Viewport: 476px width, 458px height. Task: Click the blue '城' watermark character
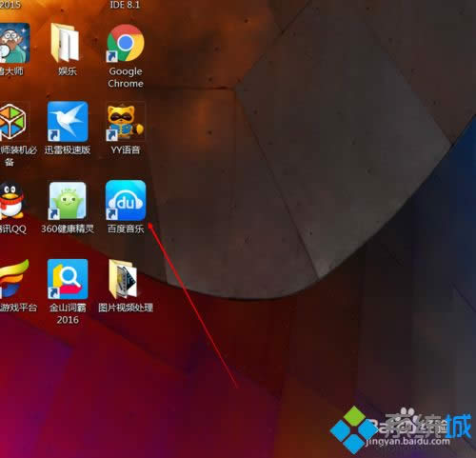[x=458, y=426]
